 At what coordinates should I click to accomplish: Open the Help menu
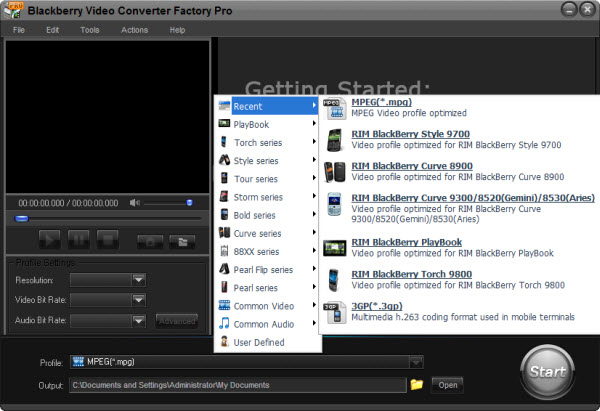(x=177, y=30)
